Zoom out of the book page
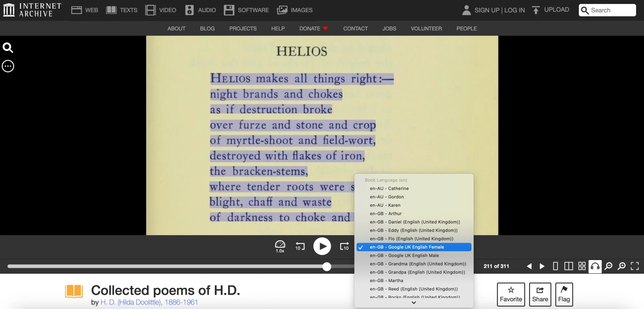644x309 pixels. pos(609,266)
